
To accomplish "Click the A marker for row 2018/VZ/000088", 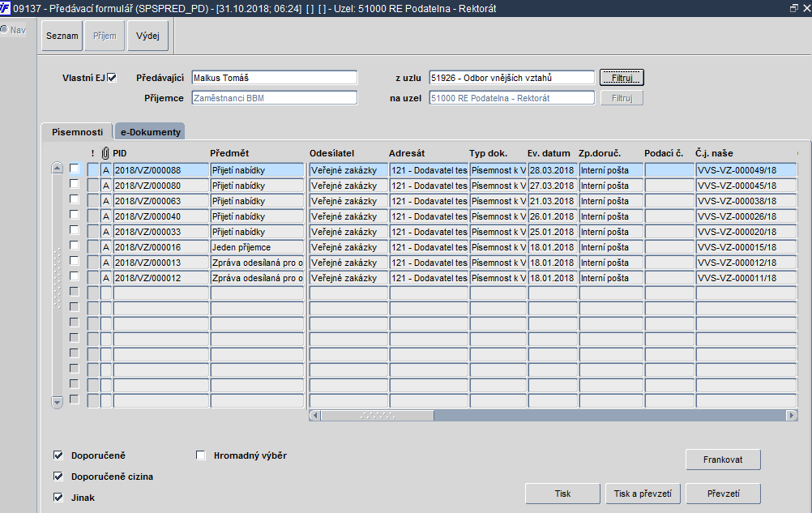I will click(106, 170).
